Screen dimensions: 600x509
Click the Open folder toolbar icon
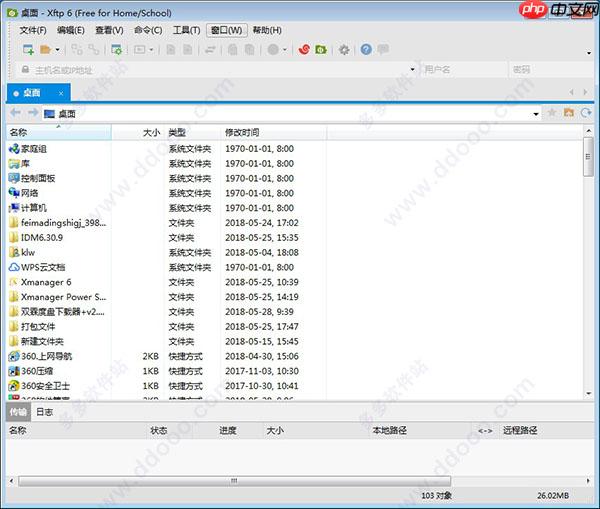46,50
